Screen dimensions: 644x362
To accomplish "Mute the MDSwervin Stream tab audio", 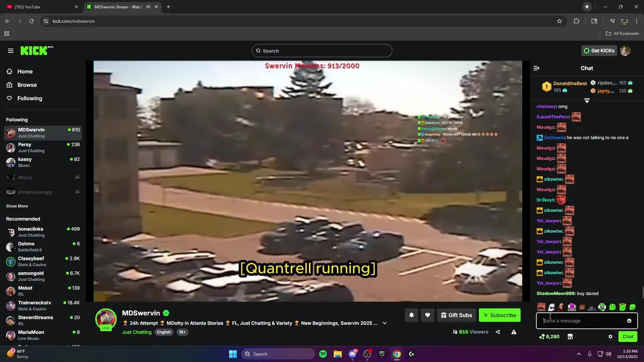I will [x=148, y=7].
